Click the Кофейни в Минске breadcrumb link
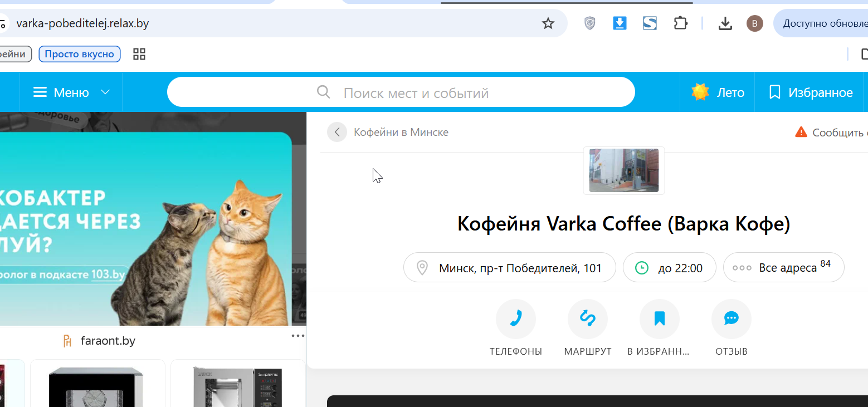 tap(401, 132)
